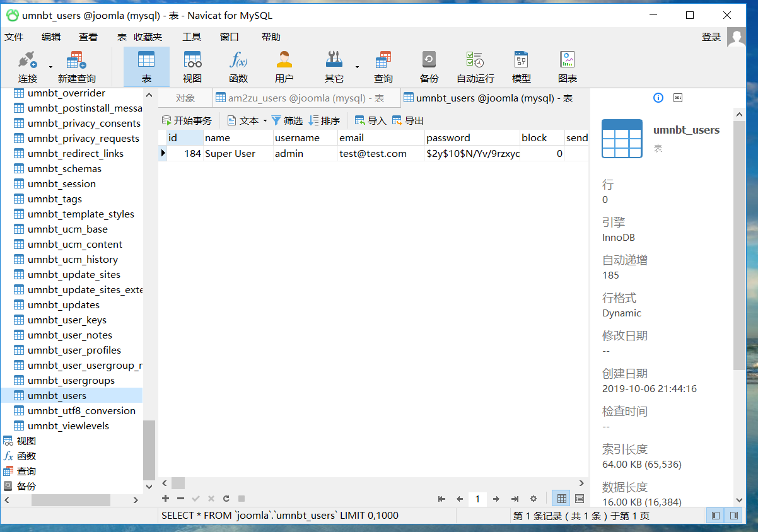
Task: Click the 登录 login link
Action: tap(711, 37)
